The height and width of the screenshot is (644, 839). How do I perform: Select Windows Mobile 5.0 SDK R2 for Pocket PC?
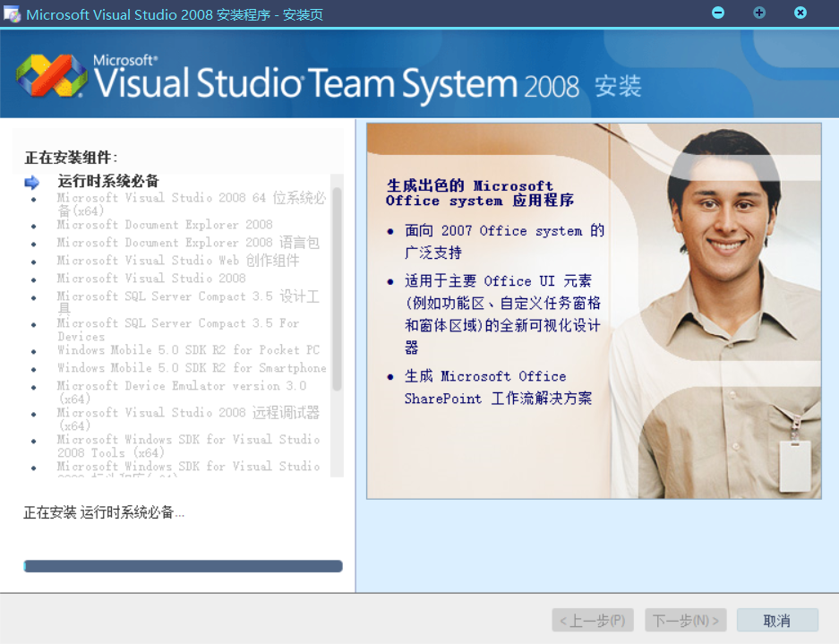tap(188, 350)
